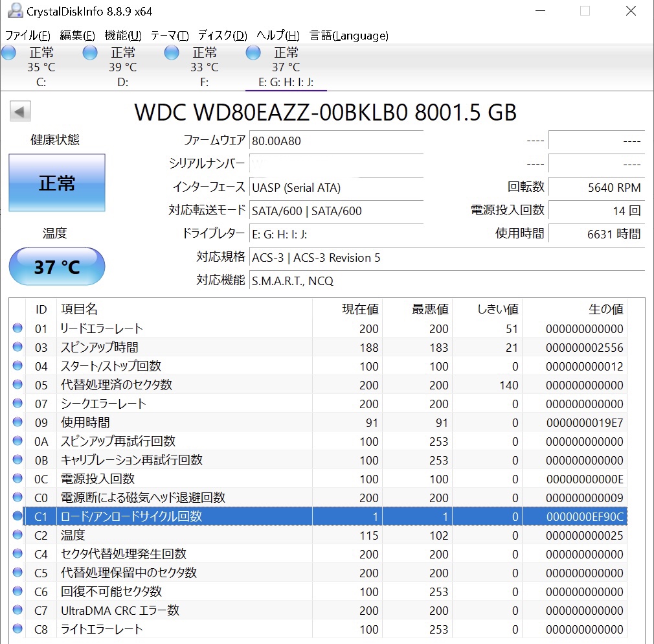Click the status dot for row C0 電源断による磁気ヘッド退避回数
654x644 pixels.
click(x=17, y=497)
